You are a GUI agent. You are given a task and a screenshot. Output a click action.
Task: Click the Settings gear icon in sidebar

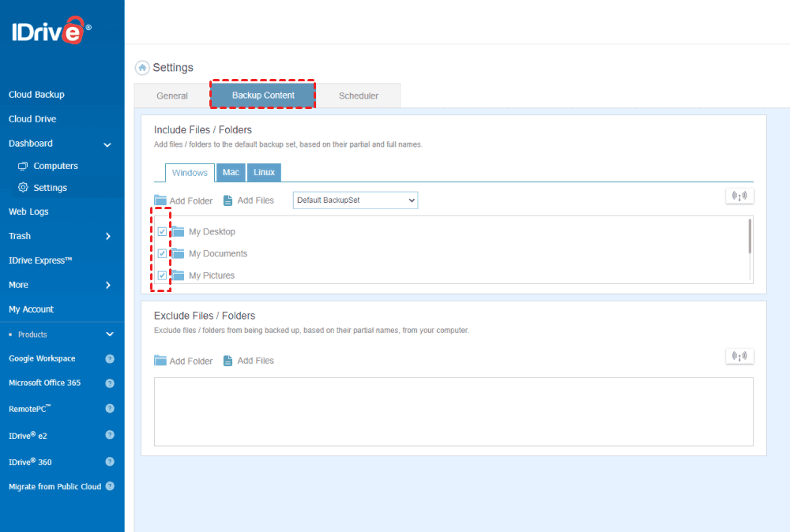(23, 187)
